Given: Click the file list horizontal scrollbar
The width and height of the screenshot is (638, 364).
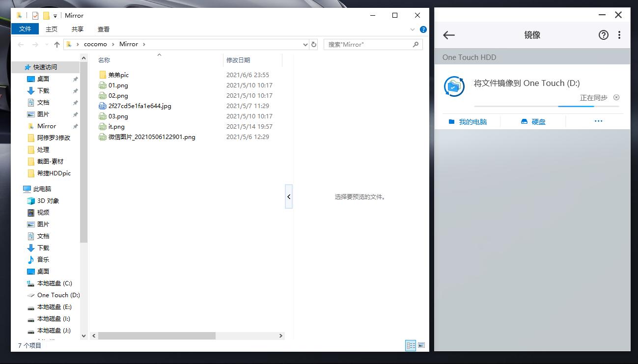Looking at the screenshot, I should (157, 336).
